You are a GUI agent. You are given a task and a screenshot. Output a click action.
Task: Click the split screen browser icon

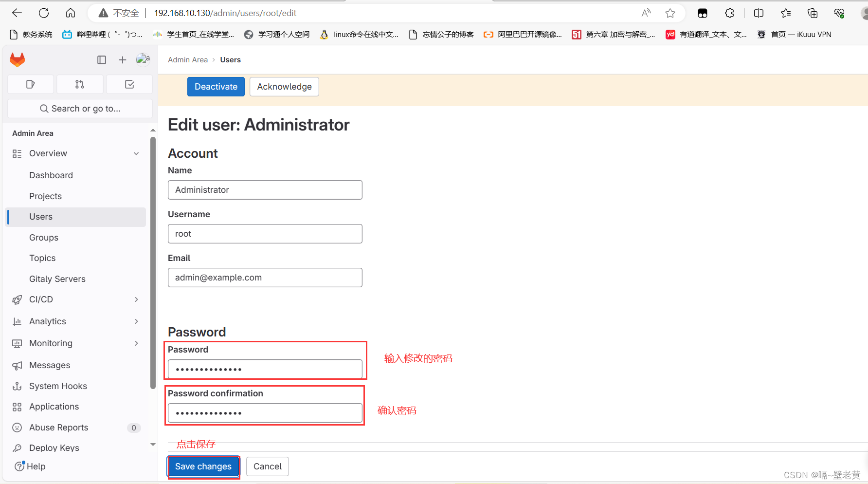click(x=759, y=13)
